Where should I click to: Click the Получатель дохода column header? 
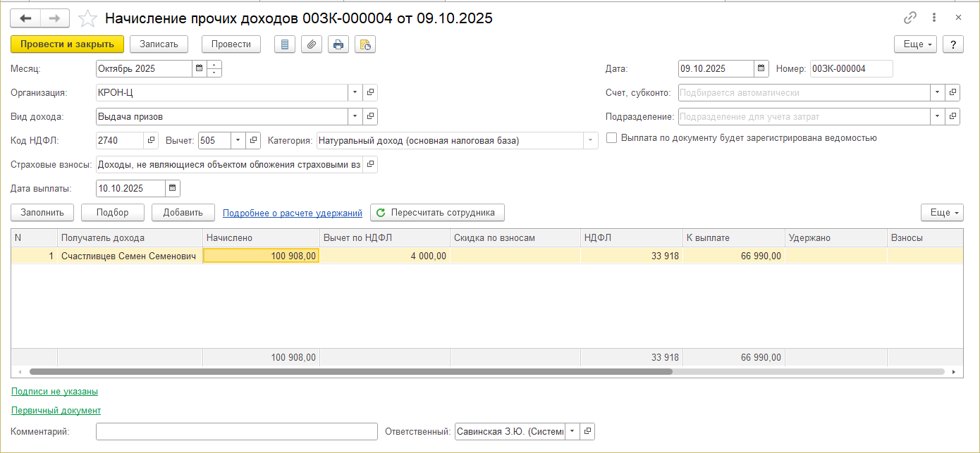(130, 238)
